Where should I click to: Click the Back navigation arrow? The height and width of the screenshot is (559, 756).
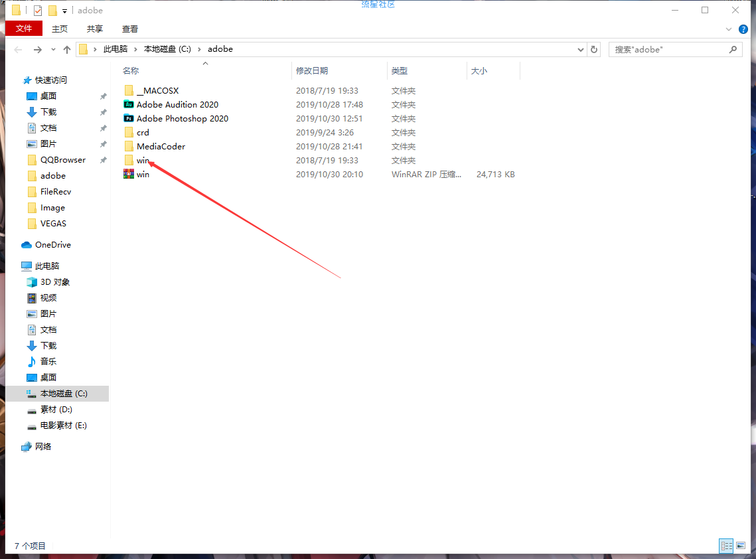tap(19, 50)
